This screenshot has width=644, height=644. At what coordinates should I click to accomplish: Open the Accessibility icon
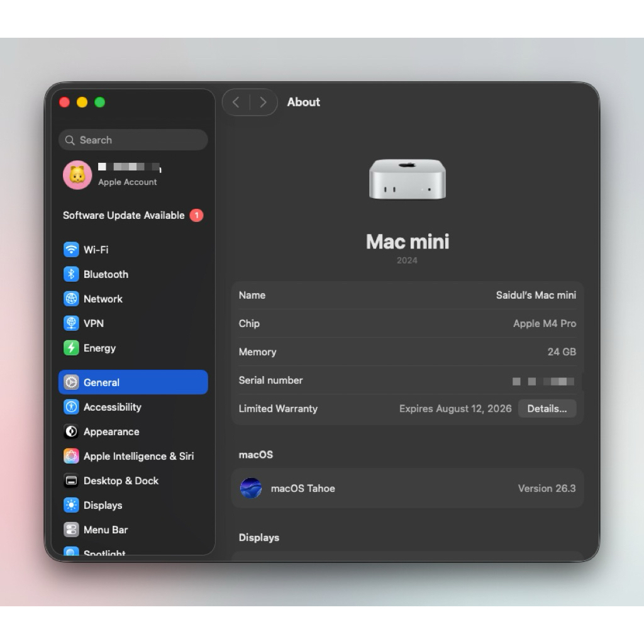pyautogui.click(x=71, y=407)
